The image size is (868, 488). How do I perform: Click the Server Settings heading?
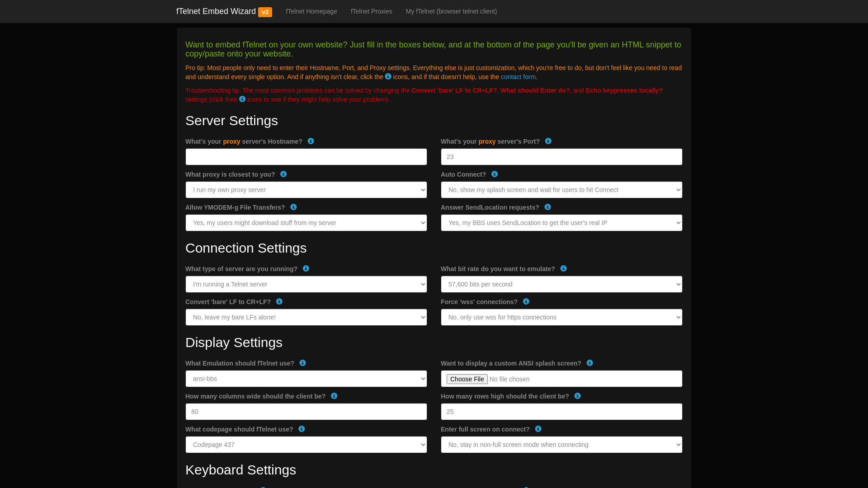(x=231, y=121)
